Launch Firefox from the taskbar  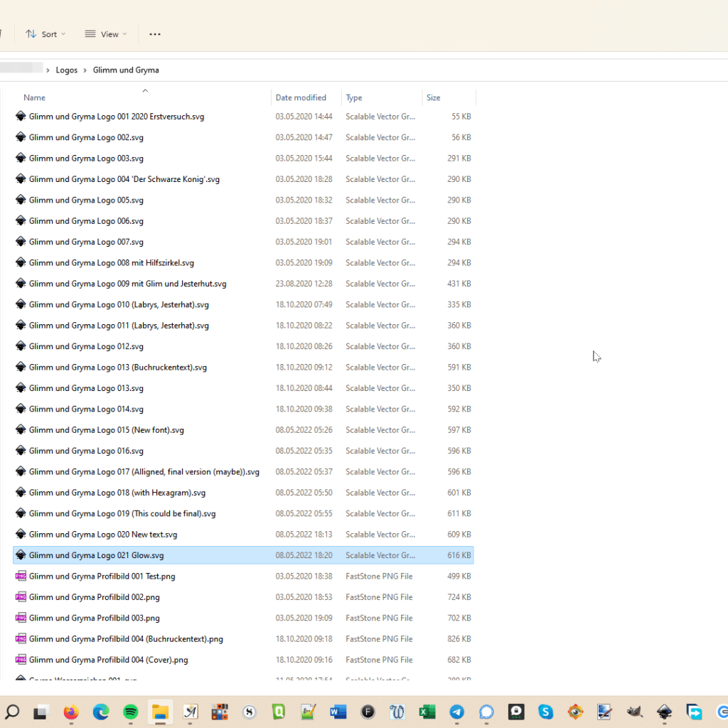(x=71, y=712)
